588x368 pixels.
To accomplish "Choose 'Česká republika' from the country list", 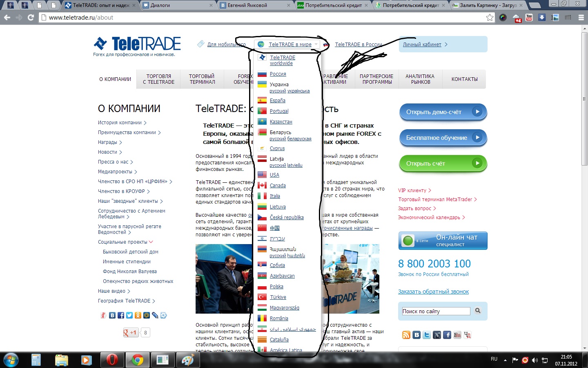I will [x=287, y=218].
